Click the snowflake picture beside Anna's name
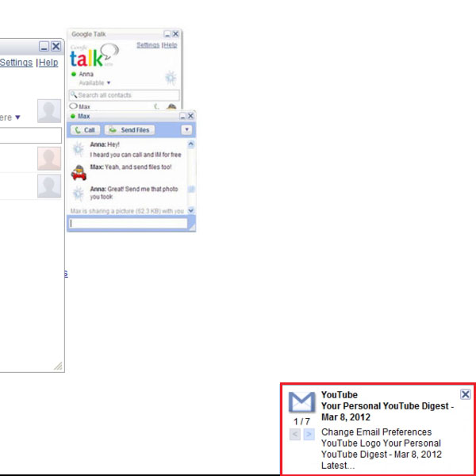Viewport: 476px width, 476px height. (171, 78)
